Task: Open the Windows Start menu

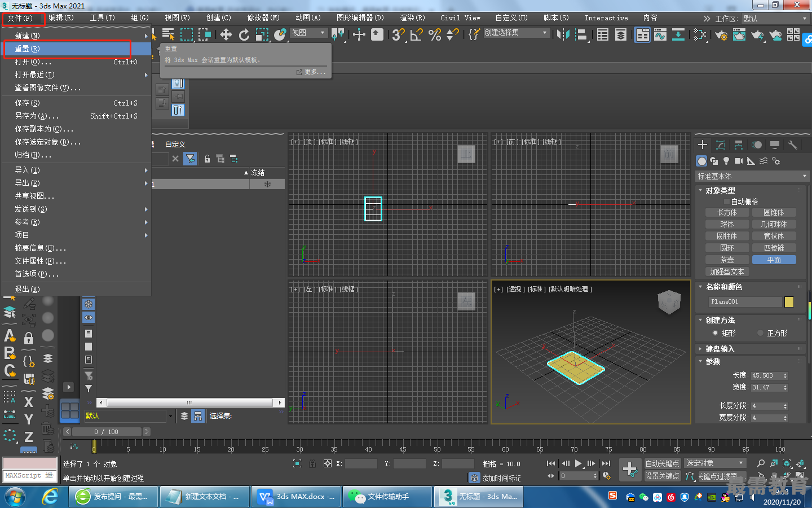Action: pyautogui.click(x=15, y=497)
